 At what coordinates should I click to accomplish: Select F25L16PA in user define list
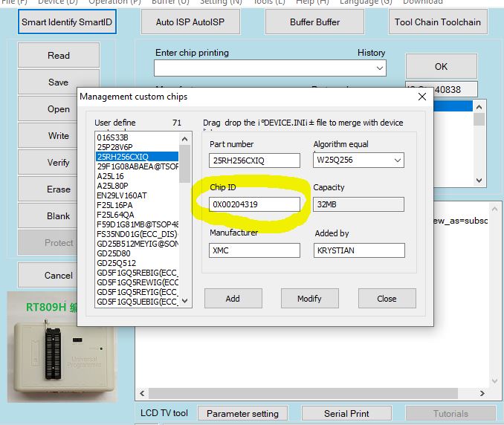(137, 205)
